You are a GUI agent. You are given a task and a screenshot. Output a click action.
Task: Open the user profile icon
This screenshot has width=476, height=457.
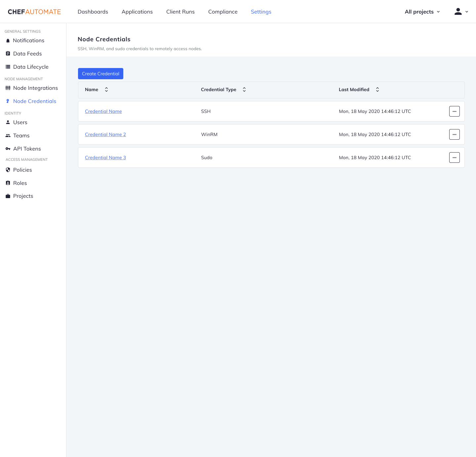(x=458, y=11)
